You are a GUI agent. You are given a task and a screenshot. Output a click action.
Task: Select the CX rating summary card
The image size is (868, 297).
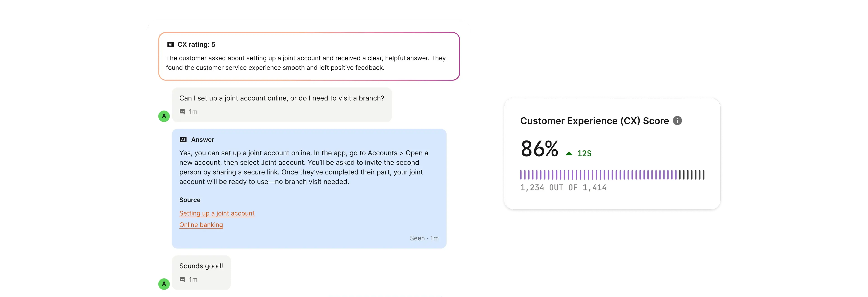(x=309, y=56)
